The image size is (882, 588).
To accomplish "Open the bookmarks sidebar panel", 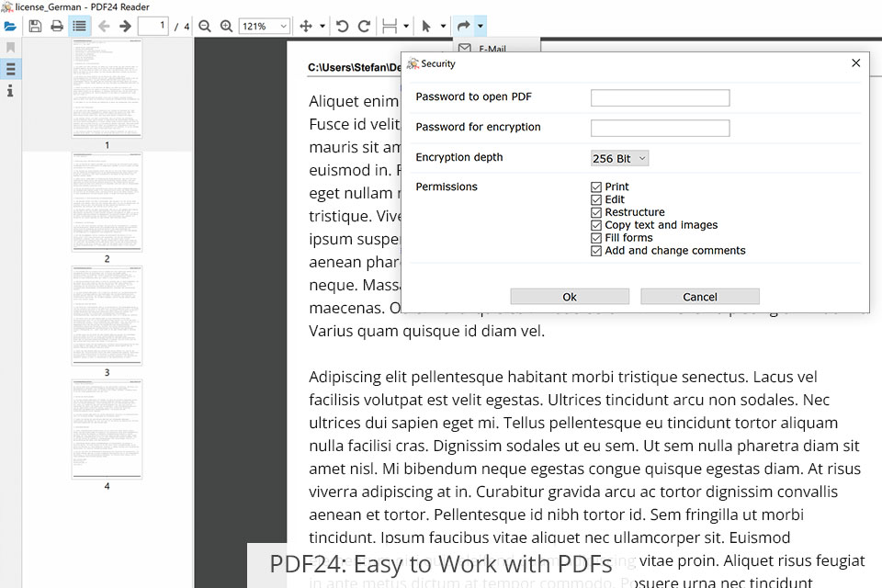I will 10,47.
